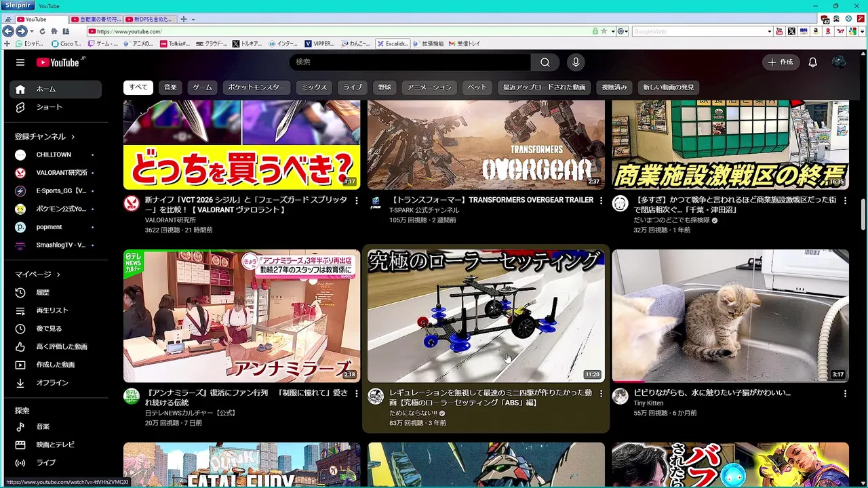Open more options for TRANSFORMERS OVERGEAR video
This screenshot has height=488, width=868.
tap(600, 201)
